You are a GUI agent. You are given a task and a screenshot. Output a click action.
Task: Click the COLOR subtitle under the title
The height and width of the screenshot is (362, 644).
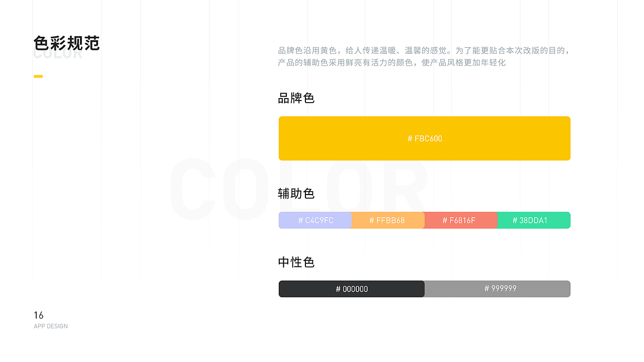[x=57, y=55]
